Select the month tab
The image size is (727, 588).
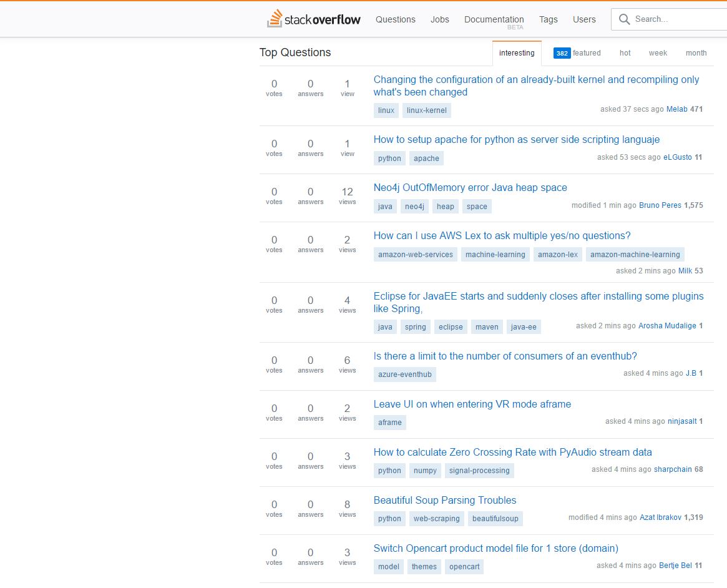[696, 53]
